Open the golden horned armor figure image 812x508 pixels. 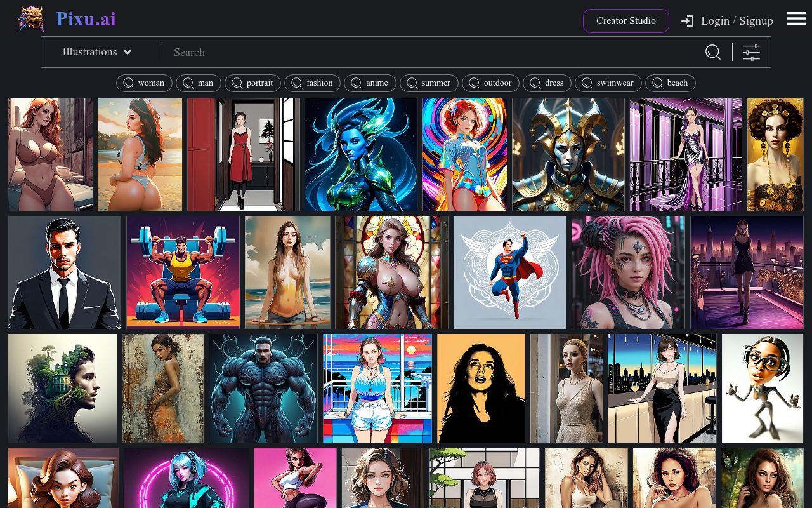[x=568, y=154]
